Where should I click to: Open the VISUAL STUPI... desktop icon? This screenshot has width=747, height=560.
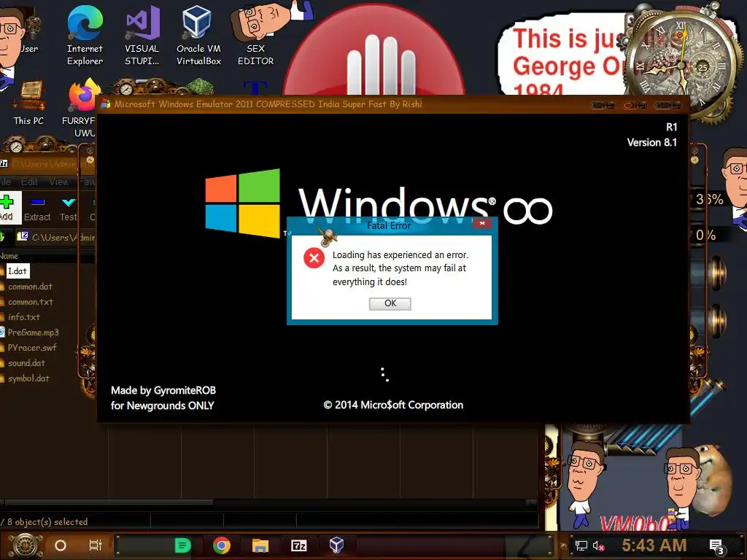coord(142,36)
